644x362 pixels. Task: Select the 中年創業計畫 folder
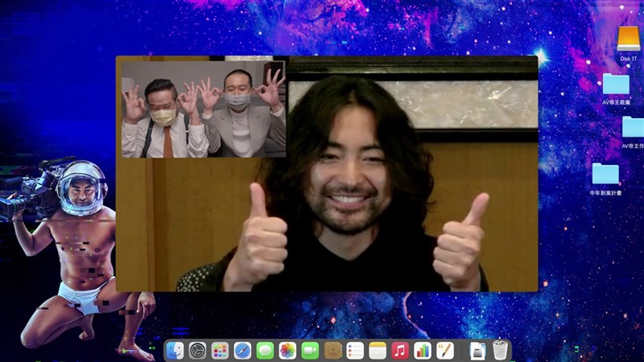click(x=605, y=174)
